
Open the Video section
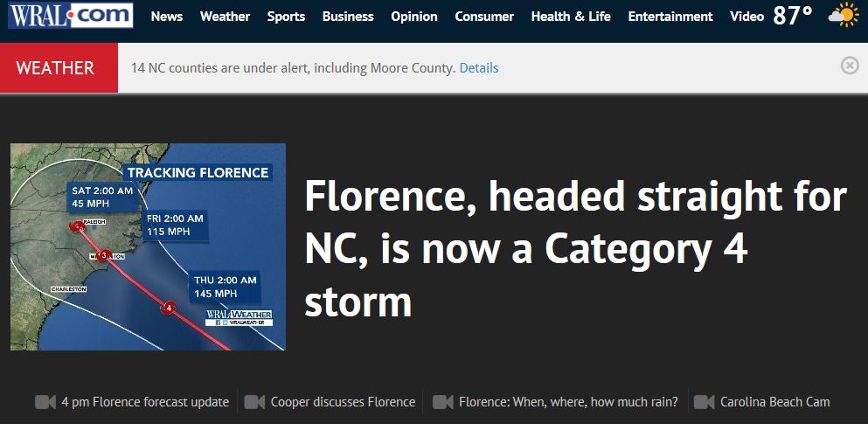coord(746,17)
